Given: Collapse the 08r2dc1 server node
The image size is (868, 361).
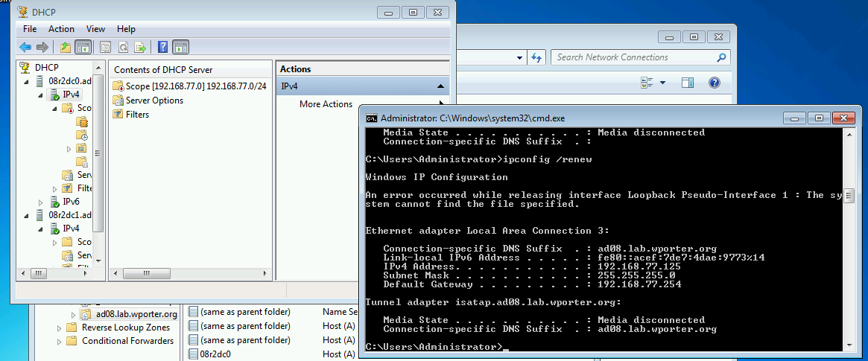Looking at the screenshot, I should pyautogui.click(x=27, y=215).
